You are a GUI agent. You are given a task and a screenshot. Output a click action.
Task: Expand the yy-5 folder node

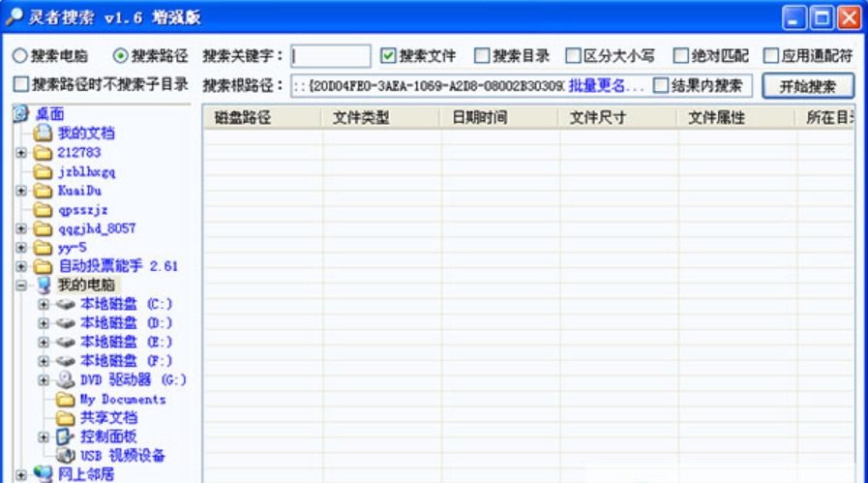pos(21,247)
